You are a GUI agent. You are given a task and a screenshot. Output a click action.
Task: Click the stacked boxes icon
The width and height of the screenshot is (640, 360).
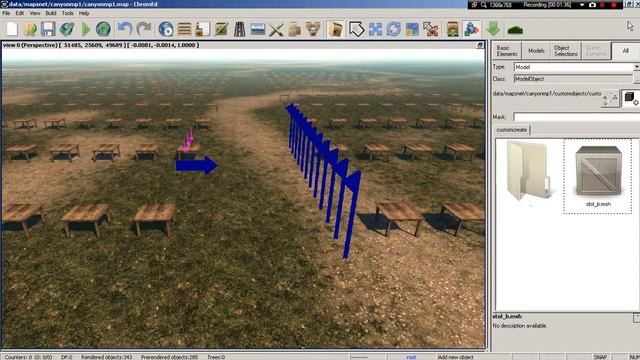coord(294,29)
